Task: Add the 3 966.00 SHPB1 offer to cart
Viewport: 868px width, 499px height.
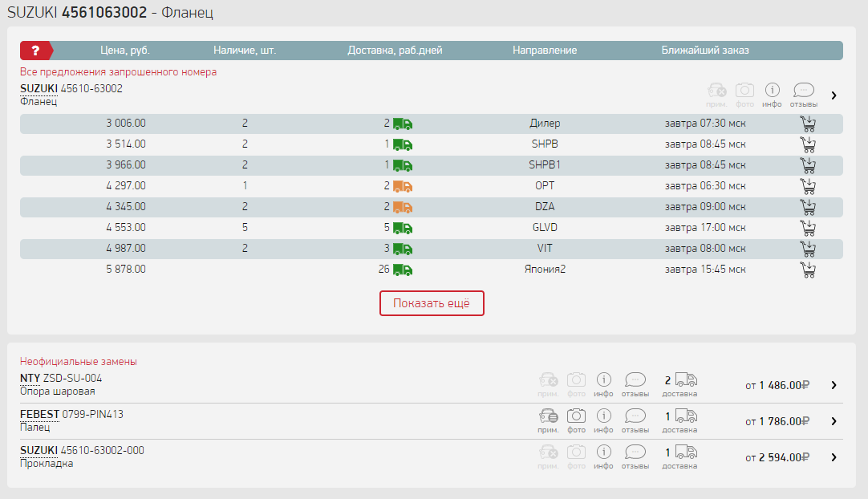Action: 808,165
